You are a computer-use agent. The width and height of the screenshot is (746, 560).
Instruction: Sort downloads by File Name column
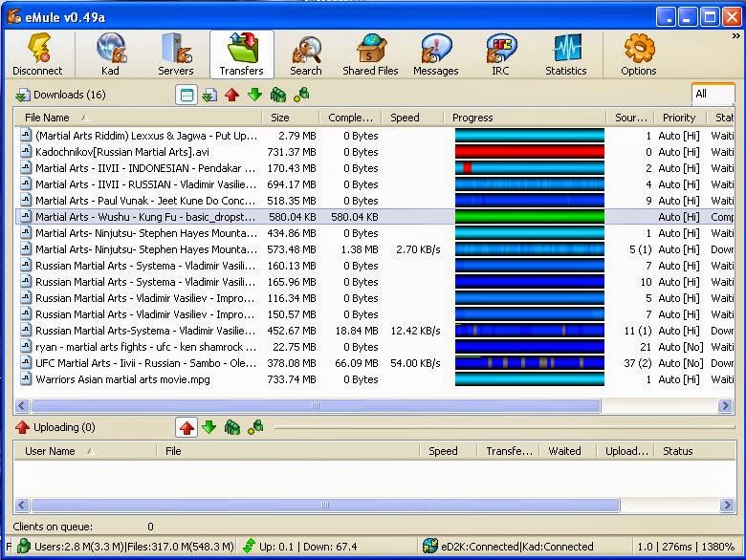click(x=138, y=118)
